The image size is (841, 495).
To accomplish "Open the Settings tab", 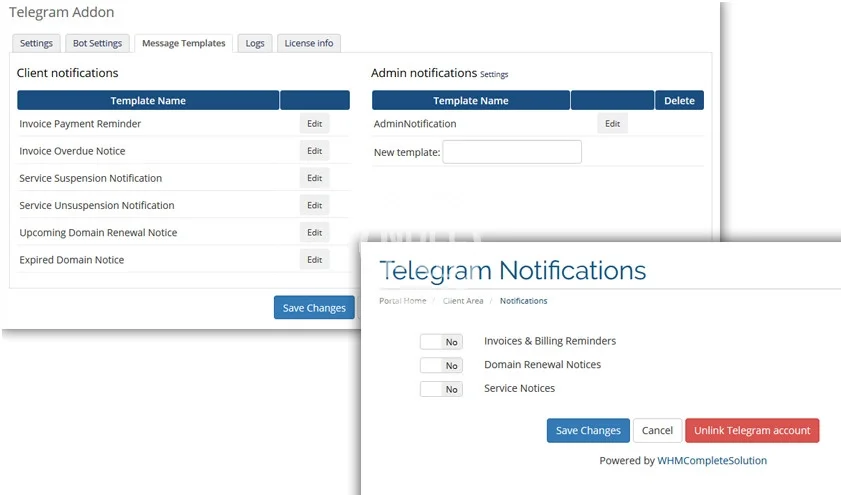I will point(36,43).
